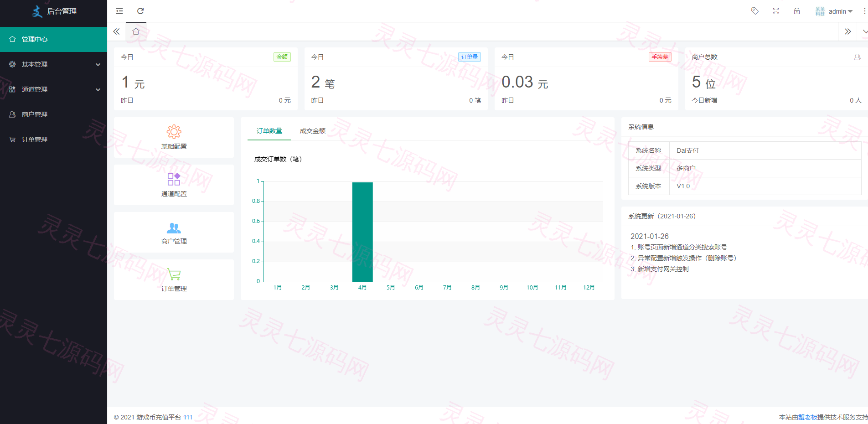
Task: Click the red 手续费 badge
Action: (x=660, y=57)
